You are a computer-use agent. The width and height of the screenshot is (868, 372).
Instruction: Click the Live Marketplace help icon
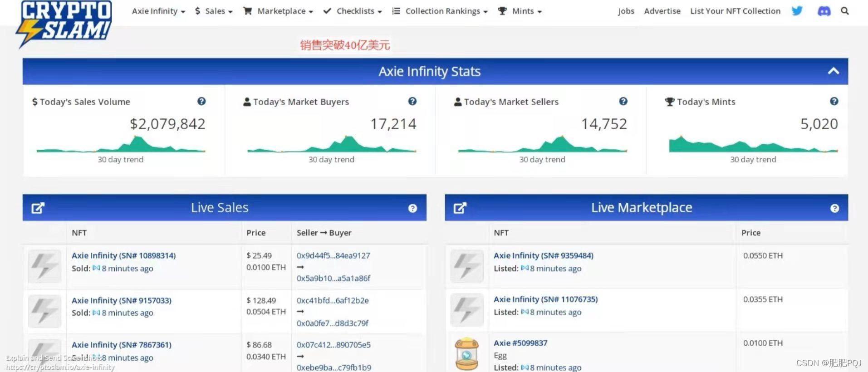click(834, 208)
